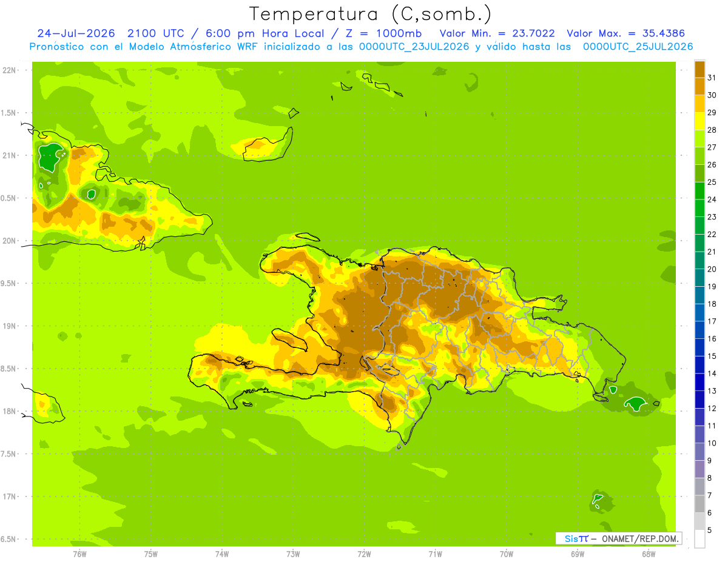Click the legend value label "22"
The height and width of the screenshot is (562, 728).
pyautogui.click(x=712, y=234)
